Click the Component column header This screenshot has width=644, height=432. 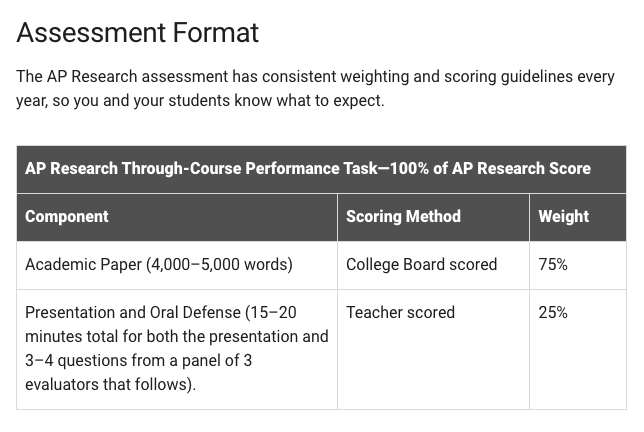pyautogui.click(x=177, y=217)
